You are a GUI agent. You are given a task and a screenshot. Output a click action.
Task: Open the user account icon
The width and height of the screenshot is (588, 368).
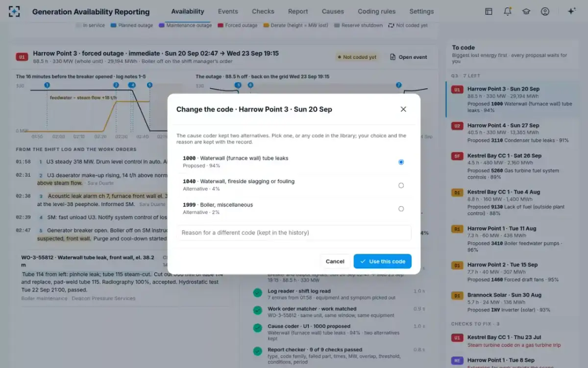coord(545,11)
